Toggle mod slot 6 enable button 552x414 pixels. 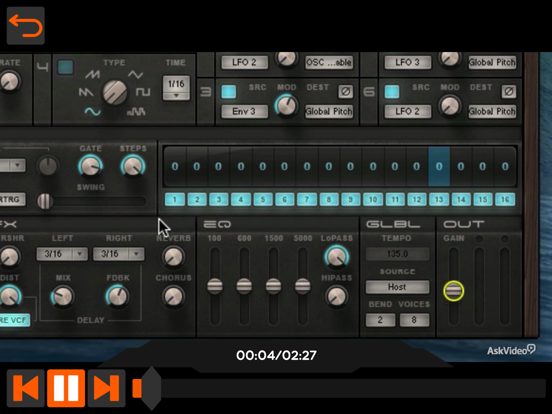point(392,92)
